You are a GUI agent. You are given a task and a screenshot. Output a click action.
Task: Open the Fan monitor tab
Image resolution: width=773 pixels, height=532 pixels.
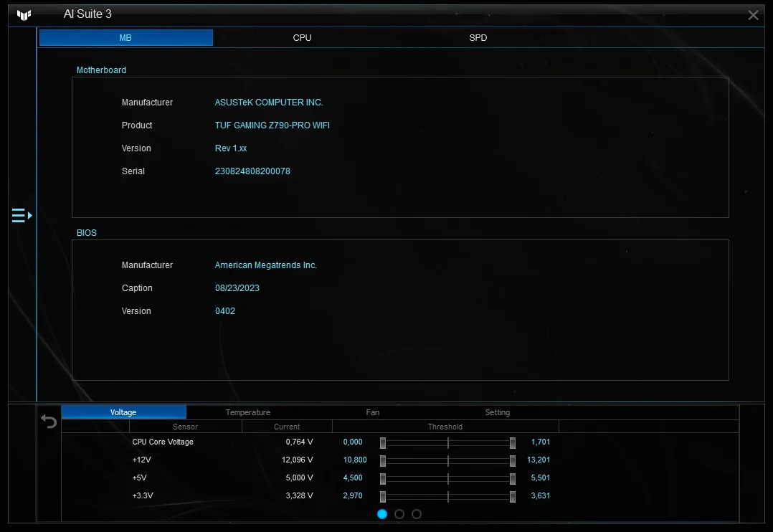tap(373, 412)
